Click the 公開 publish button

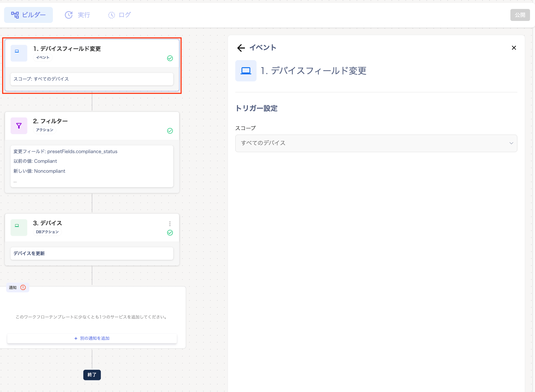[520, 15]
